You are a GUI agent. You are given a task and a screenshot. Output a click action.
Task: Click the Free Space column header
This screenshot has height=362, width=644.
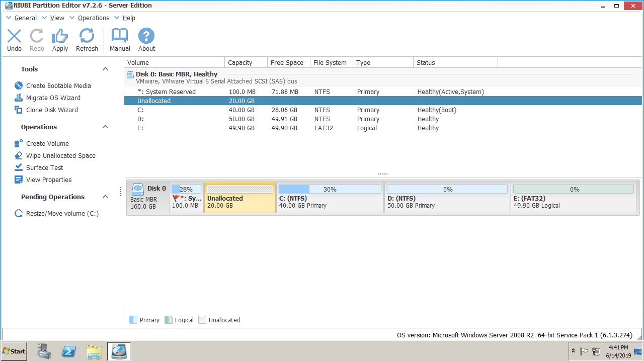point(287,63)
